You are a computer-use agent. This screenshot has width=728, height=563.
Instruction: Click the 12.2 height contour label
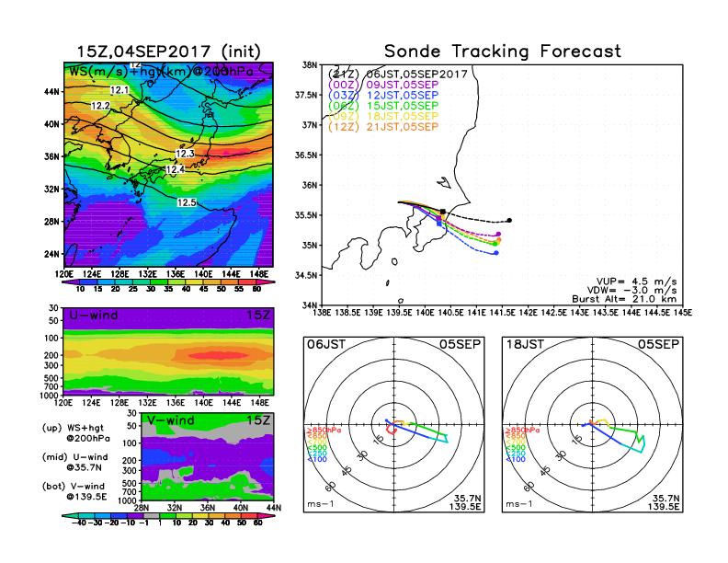click(x=100, y=106)
